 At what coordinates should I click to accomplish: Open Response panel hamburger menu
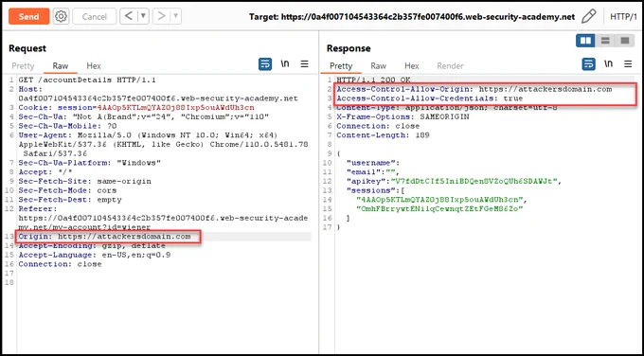[628, 64]
